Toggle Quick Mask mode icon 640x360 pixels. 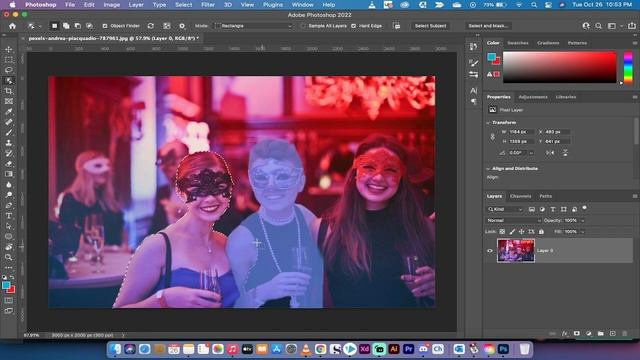(9, 300)
